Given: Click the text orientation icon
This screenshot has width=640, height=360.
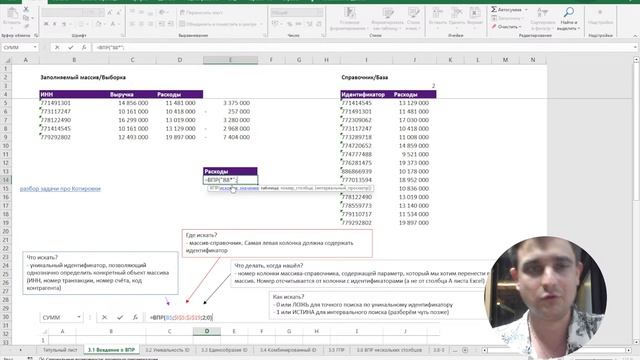Looking at the screenshot, I should tap(162, 13).
